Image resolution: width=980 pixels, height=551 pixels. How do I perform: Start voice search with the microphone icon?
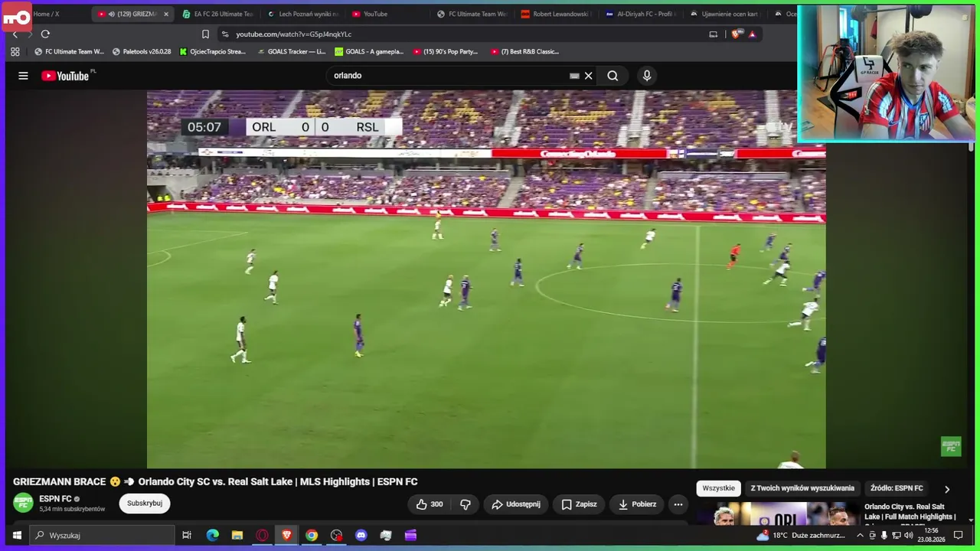pos(647,76)
